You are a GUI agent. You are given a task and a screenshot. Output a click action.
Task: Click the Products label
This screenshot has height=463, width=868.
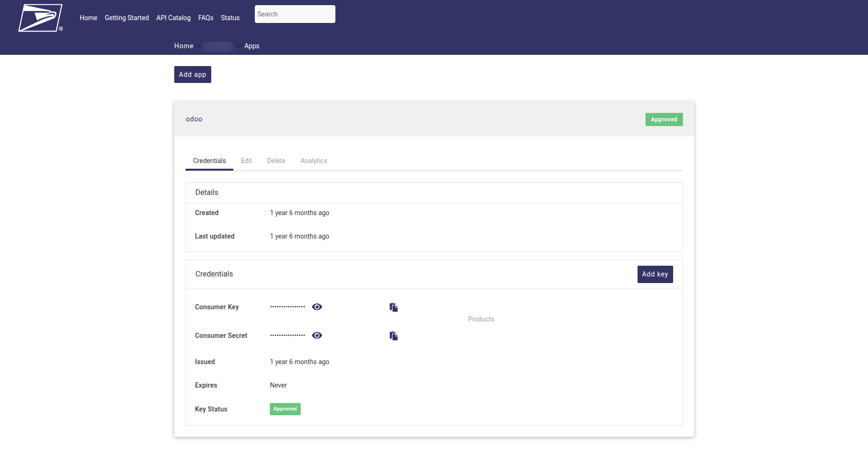click(x=481, y=319)
